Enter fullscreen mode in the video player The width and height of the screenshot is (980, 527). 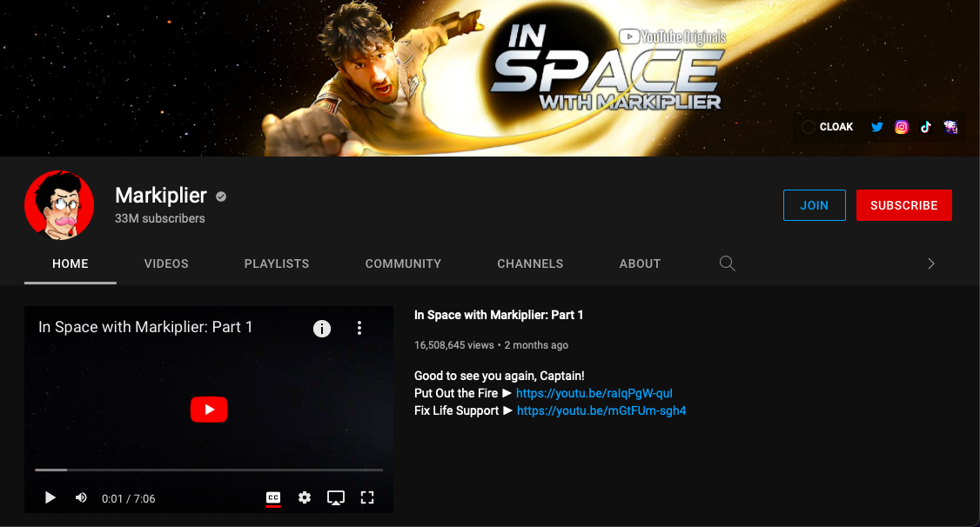coord(367,497)
